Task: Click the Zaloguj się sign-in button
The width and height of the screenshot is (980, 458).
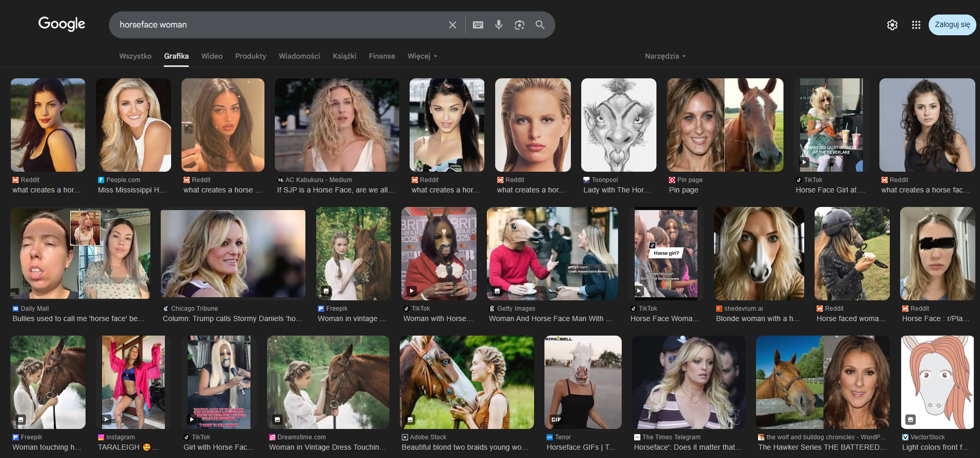Action: click(953, 25)
